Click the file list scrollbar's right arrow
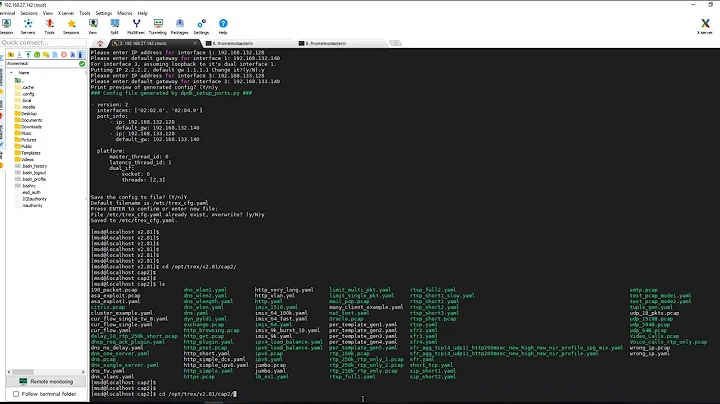The image size is (720, 404). (83, 372)
